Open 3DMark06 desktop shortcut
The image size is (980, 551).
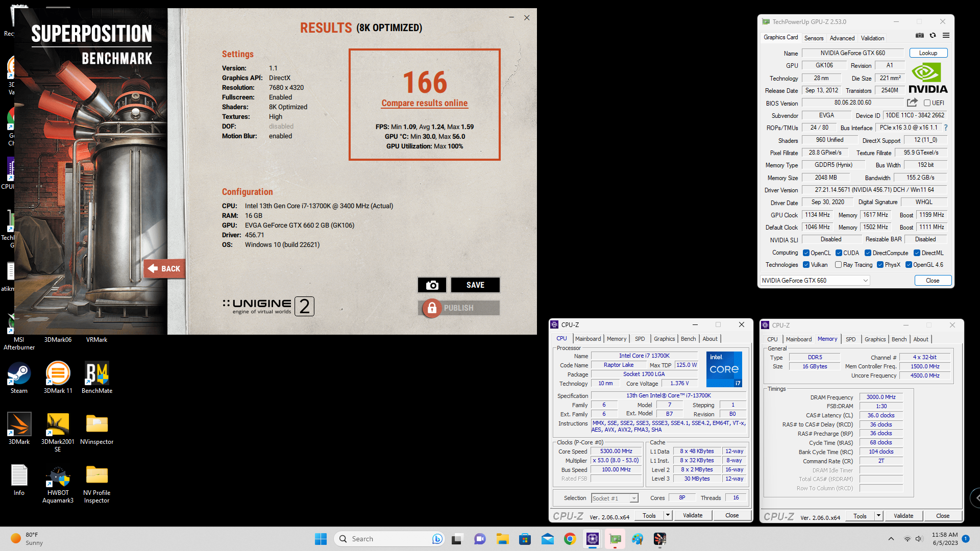58,340
